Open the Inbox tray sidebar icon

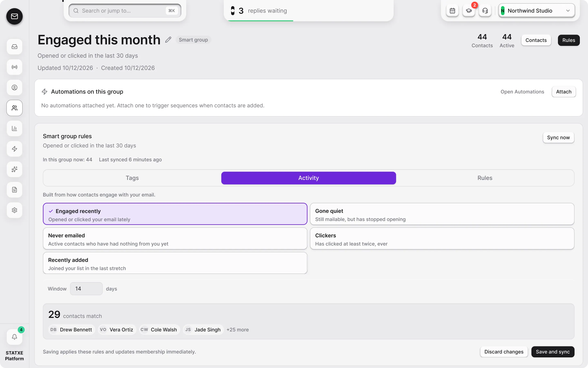(x=14, y=46)
